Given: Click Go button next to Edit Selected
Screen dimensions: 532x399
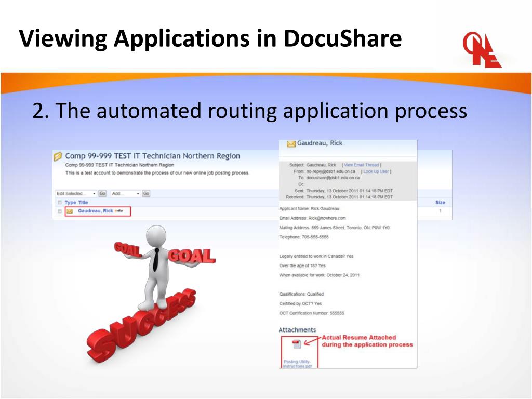Looking at the screenshot, I should (x=102, y=193).
